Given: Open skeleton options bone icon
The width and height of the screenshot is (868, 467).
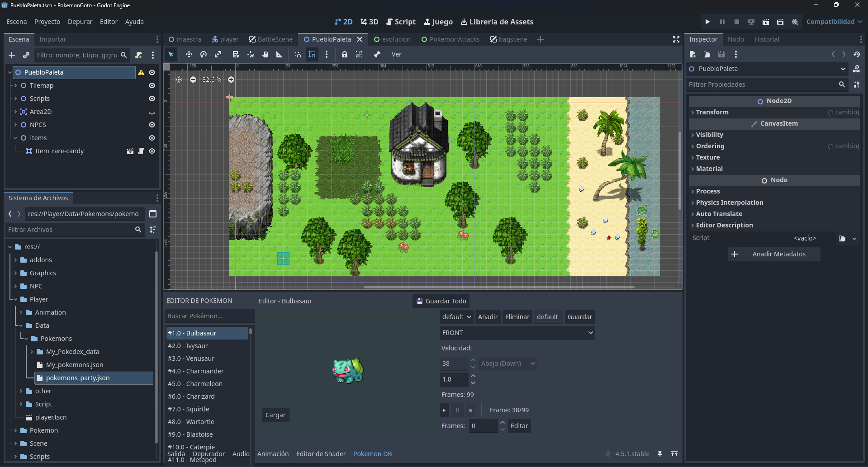Looking at the screenshot, I should pos(377,54).
